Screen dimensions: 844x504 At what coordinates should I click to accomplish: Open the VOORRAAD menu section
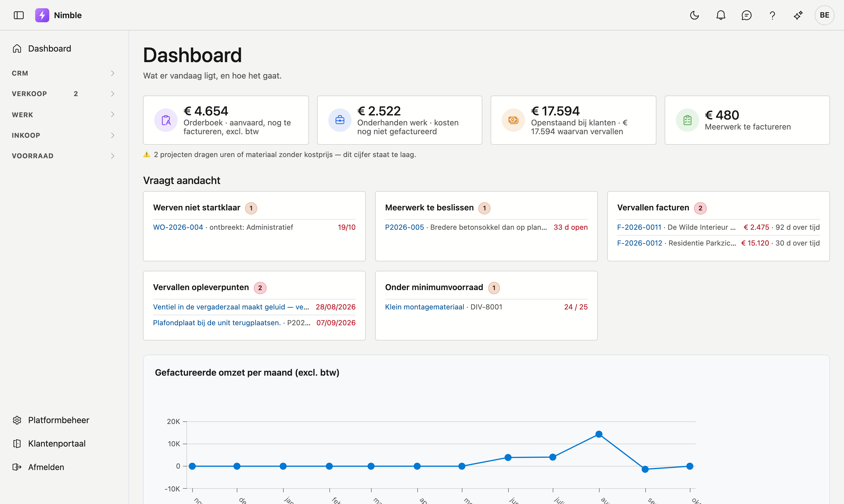point(64,156)
